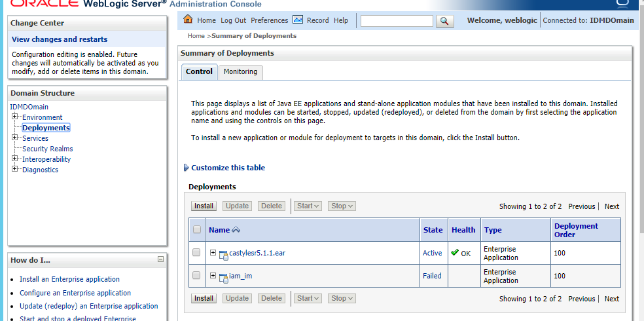Select Services in the domain tree

coord(35,138)
